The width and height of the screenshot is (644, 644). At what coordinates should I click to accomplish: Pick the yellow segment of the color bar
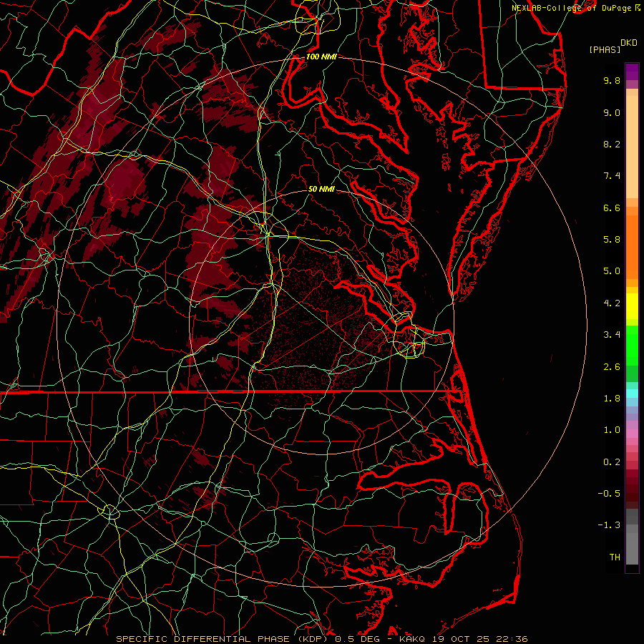[632, 306]
